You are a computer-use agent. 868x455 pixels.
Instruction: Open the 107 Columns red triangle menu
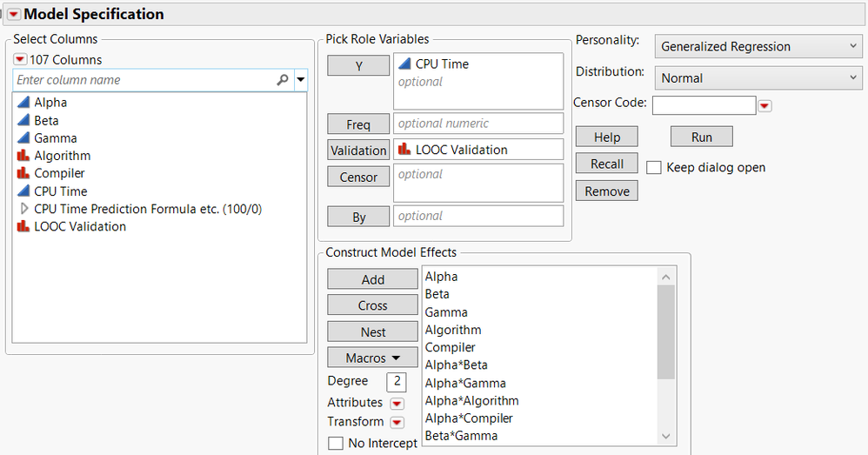20,59
